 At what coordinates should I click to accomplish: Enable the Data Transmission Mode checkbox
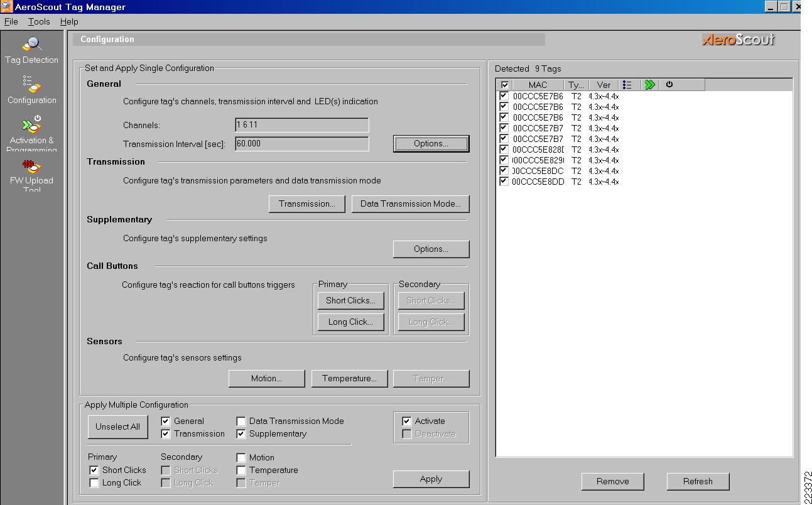tap(241, 421)
